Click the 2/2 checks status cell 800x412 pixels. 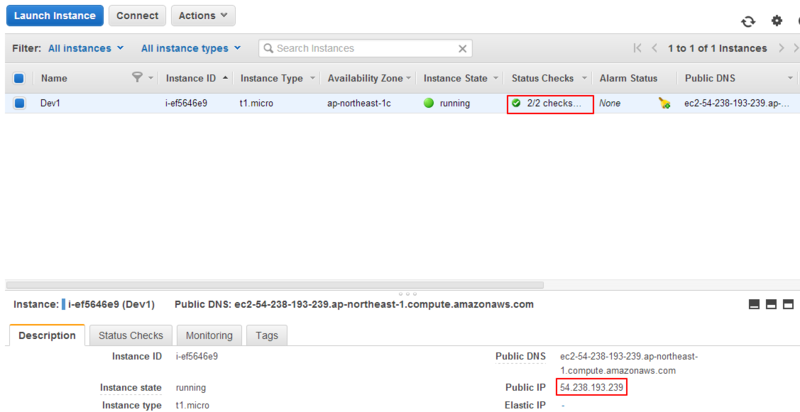coord(550,104)
